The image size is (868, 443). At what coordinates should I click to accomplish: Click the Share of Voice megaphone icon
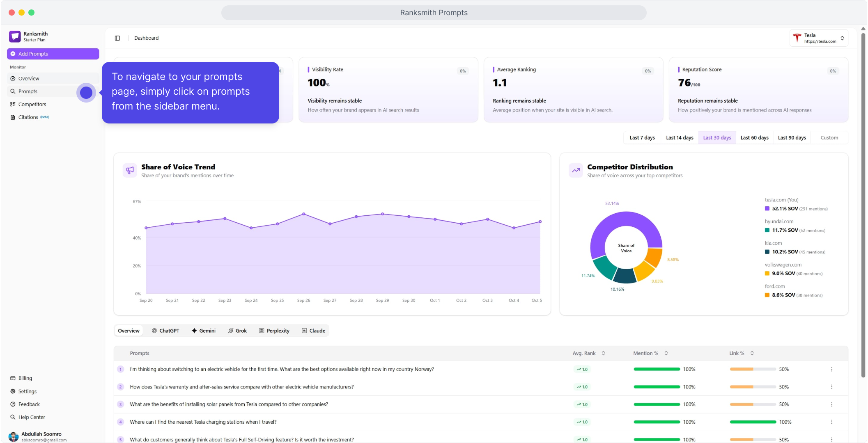pyautogui.click(x=130, y=170)
